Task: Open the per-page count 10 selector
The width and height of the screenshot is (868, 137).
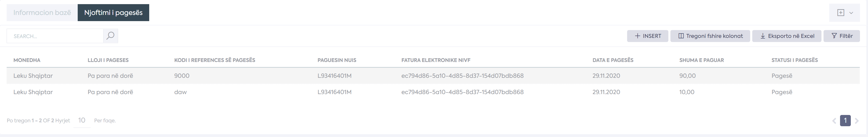Action: tap(82, 120)
